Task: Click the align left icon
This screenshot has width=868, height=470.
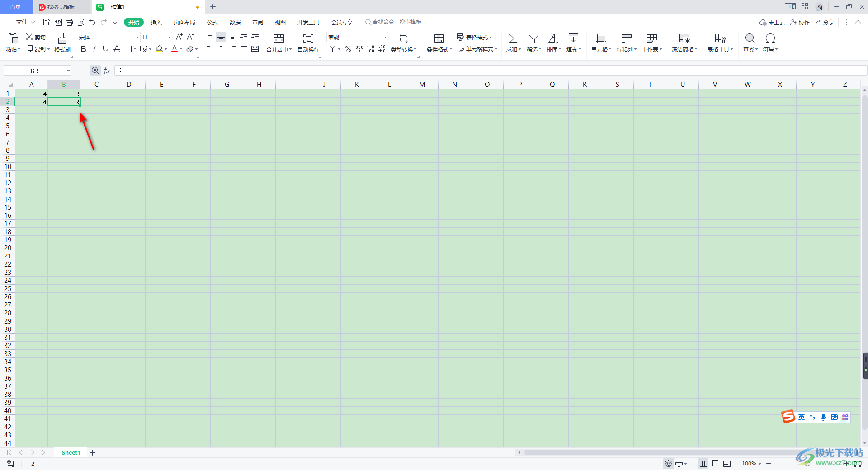Action: [x=210, y=49]
